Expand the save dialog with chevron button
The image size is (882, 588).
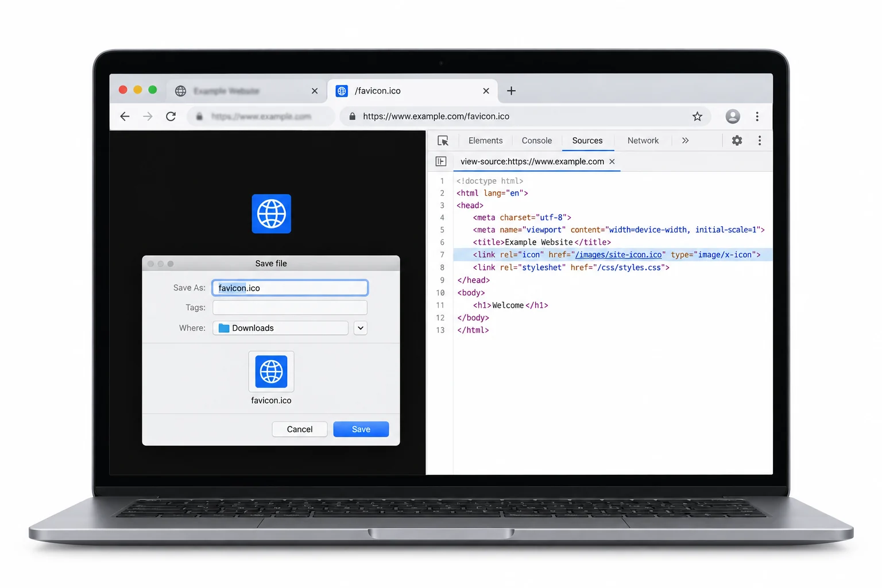(361, 328)
